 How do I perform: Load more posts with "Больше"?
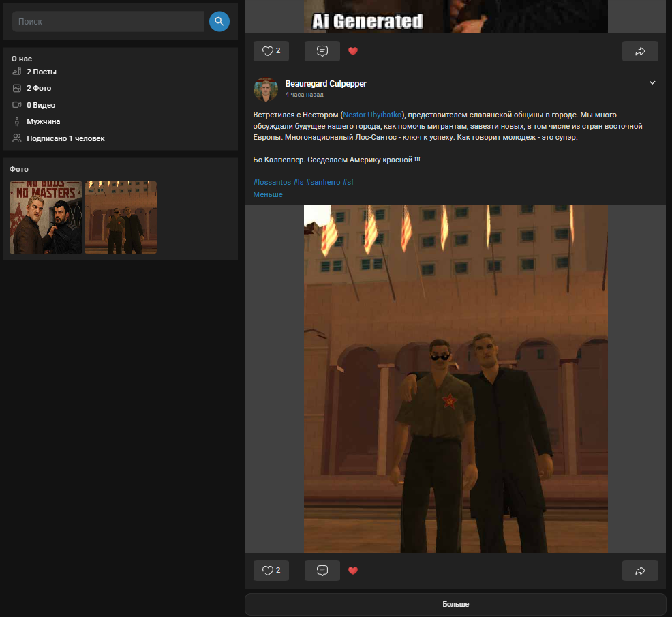[455, 604]
